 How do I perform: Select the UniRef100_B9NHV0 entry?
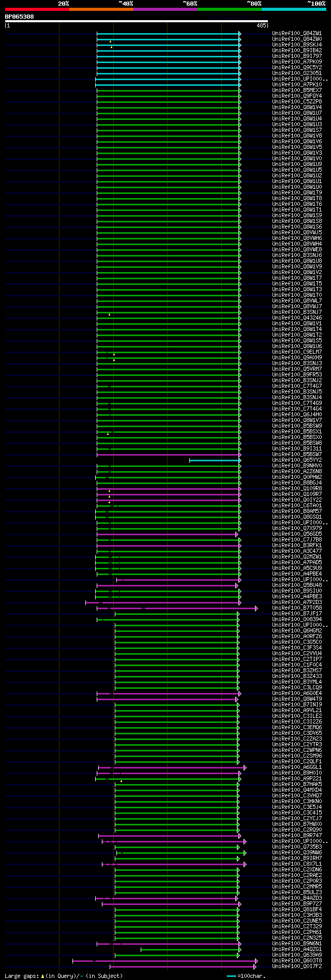coord(297,466)
